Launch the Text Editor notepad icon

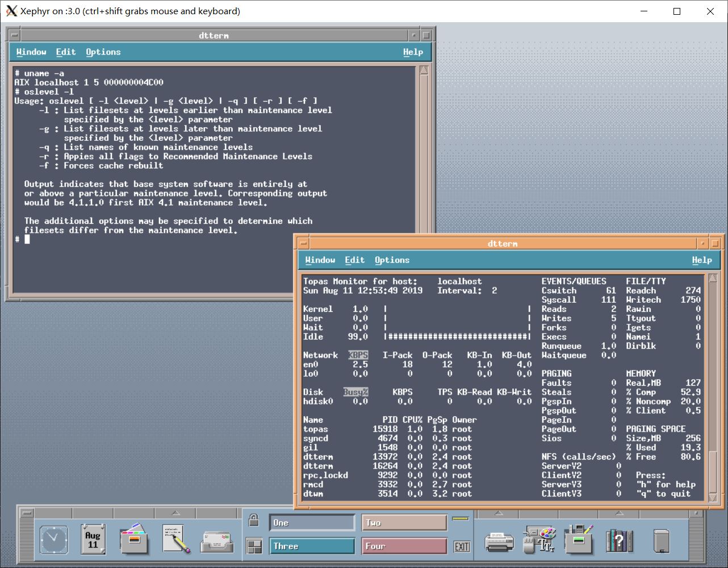[x=175, y=538]
